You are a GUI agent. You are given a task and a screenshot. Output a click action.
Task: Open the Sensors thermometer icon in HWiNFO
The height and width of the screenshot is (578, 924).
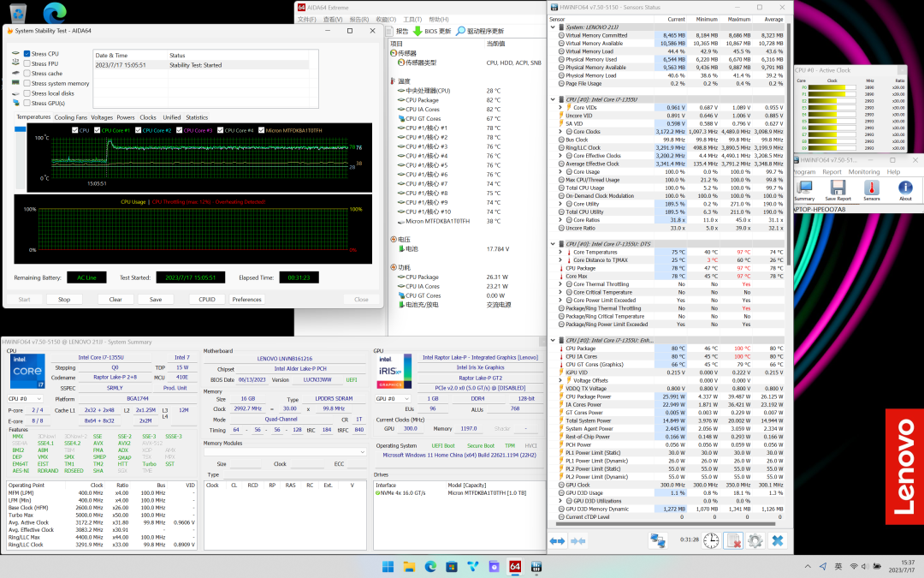[x=872, y=189]
